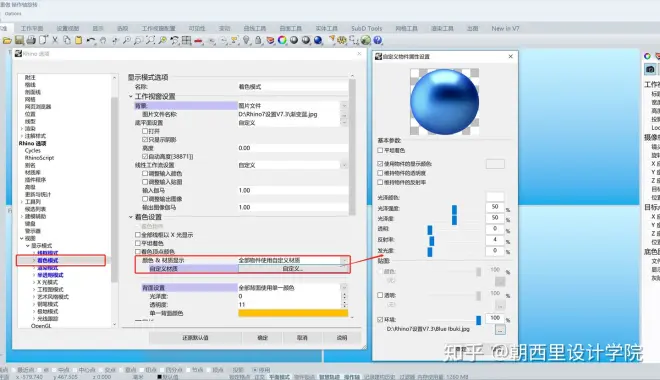
Task: Select the Zoom window magnifier icon
Action: [x=138, y=40]
